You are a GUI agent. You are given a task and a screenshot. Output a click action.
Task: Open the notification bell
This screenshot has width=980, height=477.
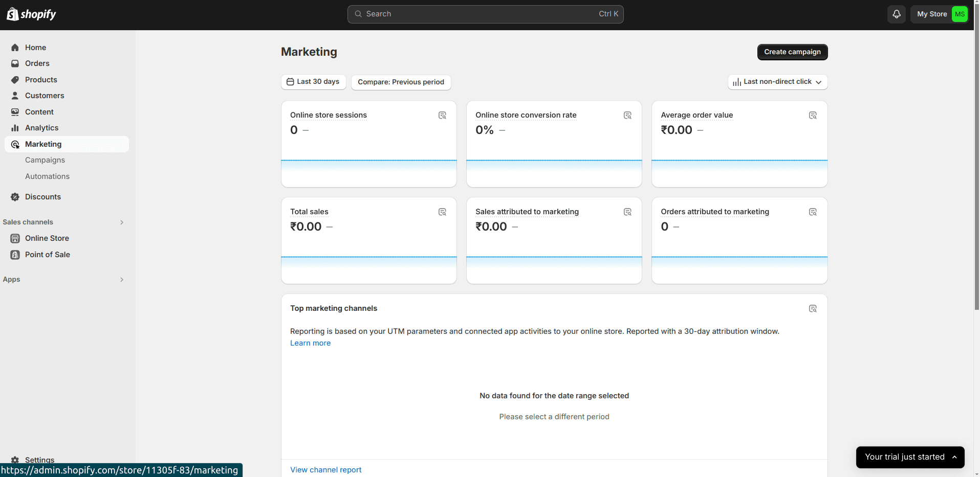point(896,14)
